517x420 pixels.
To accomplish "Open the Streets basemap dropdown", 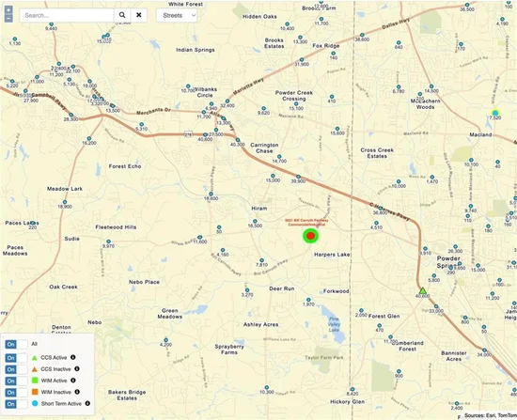I will 177,15.
